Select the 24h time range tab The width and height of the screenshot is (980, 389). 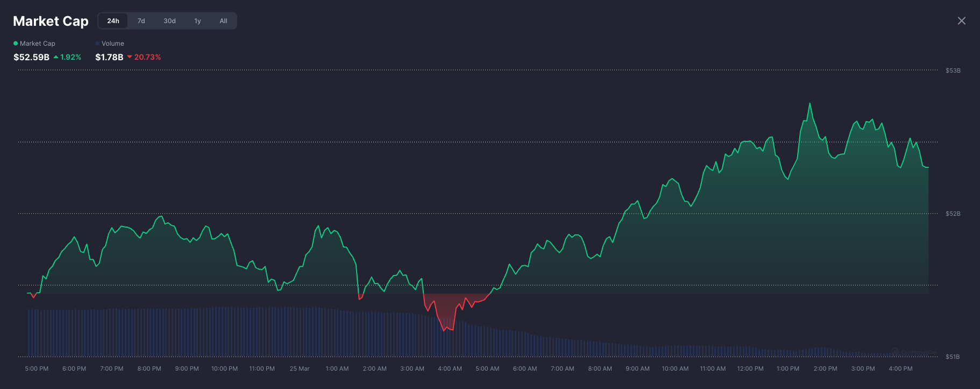point(113,21)
